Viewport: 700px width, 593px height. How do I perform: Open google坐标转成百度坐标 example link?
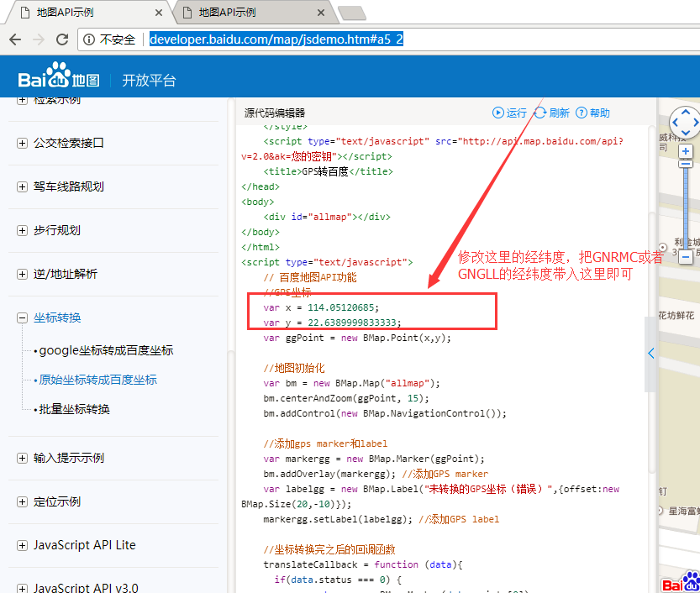click(106, 350)
